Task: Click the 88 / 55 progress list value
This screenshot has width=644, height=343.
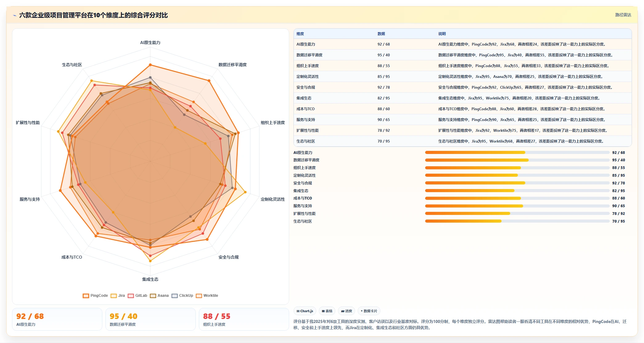Action: 618,168
